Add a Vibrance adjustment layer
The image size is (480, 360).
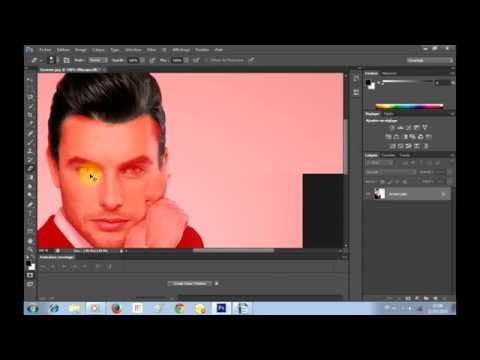point(425,127)
